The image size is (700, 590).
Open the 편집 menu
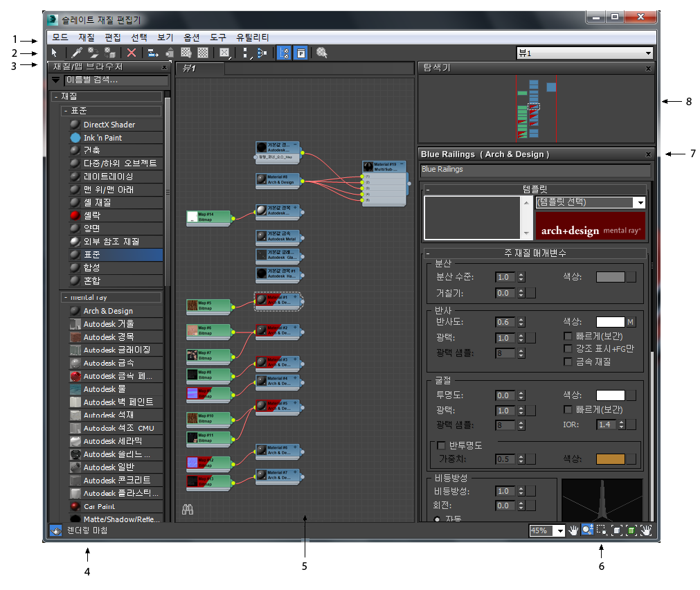click(113, 37)
